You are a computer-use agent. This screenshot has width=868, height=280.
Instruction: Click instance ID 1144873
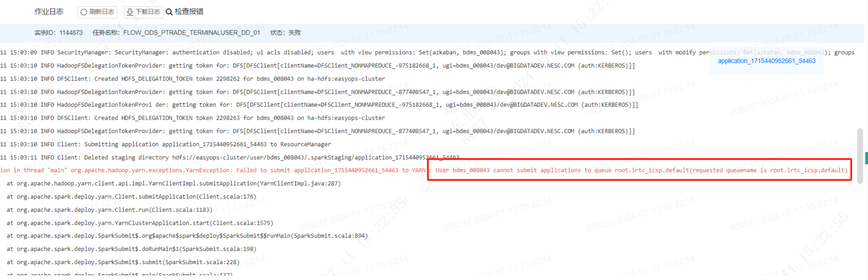[x=71, y=33]
